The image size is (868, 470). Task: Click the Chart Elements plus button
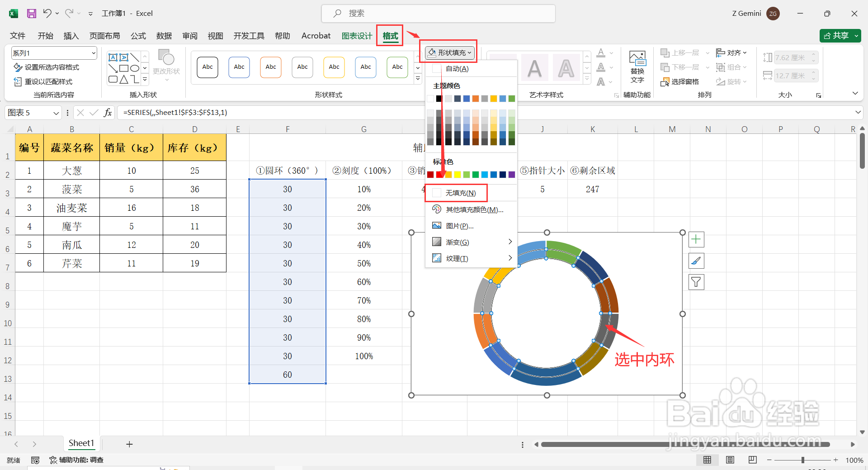click(x=696, y=239)
